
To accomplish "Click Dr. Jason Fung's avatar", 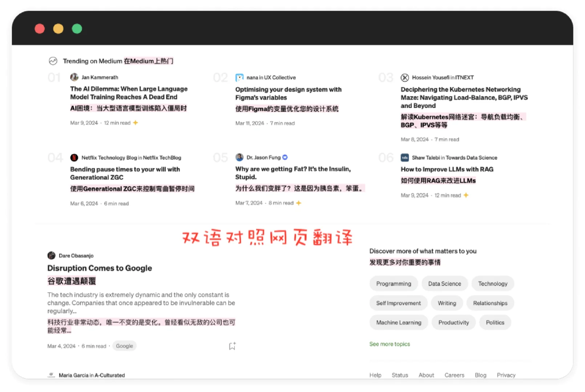I will click(239, 157).
